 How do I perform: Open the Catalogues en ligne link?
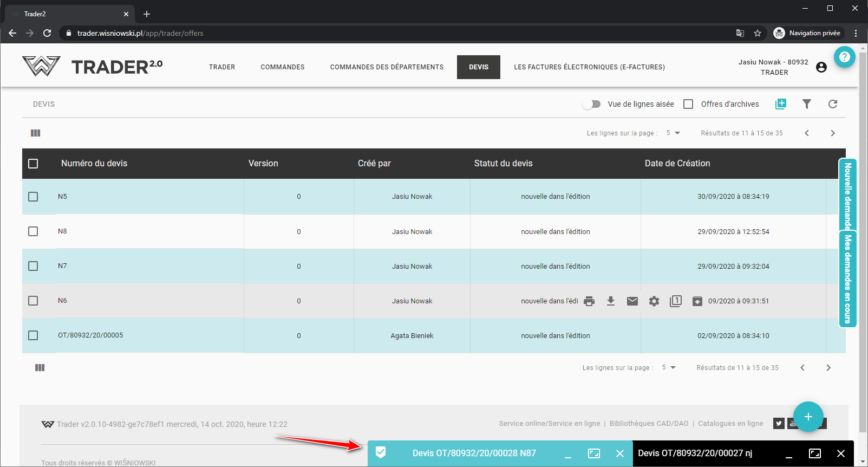(x=730, y=424)
